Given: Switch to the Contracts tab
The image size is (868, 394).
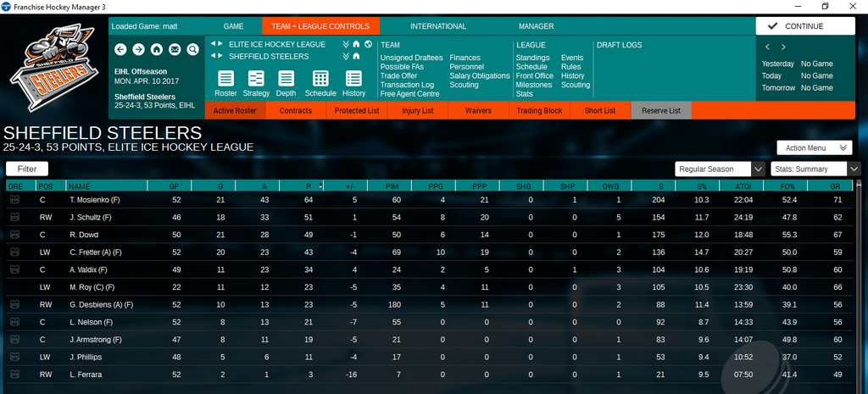Looking at the screenshot, I should [296, 111].
